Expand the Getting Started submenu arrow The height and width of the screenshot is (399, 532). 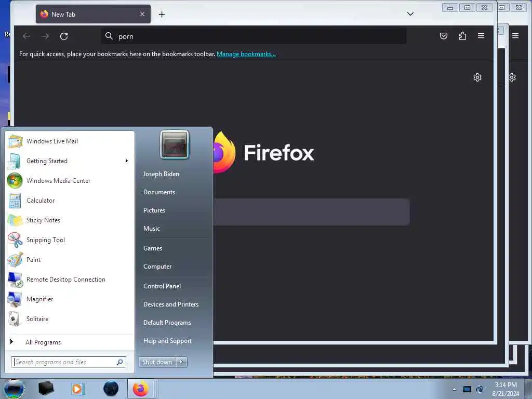pos(127,161)
